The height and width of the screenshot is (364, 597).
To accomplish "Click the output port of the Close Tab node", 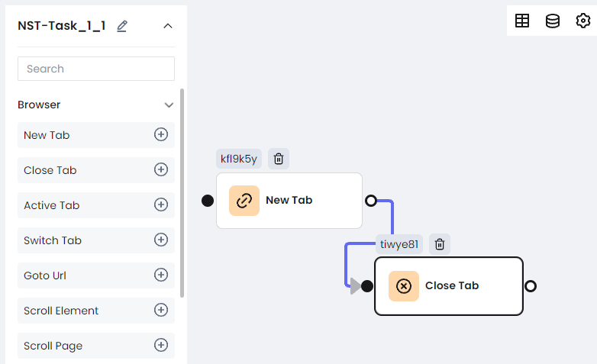I will [x=531, y=286].
